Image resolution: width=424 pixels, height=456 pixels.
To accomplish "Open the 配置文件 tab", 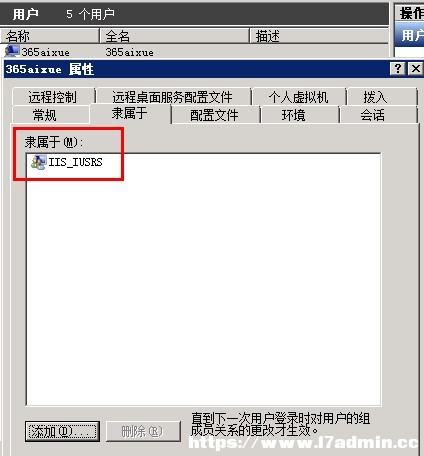I will 215,115.
